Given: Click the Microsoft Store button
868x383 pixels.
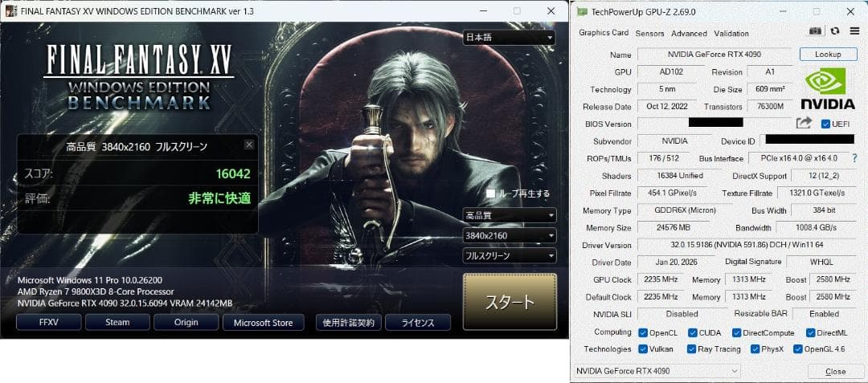Looking at the screenshot, I should (264, 322).
